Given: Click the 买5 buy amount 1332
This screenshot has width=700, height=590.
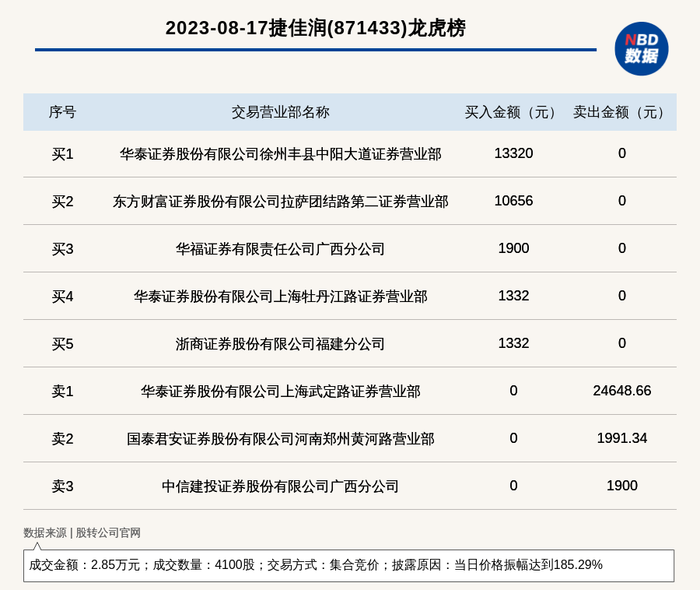Looking at the screenshot, I should pos(513,343).
